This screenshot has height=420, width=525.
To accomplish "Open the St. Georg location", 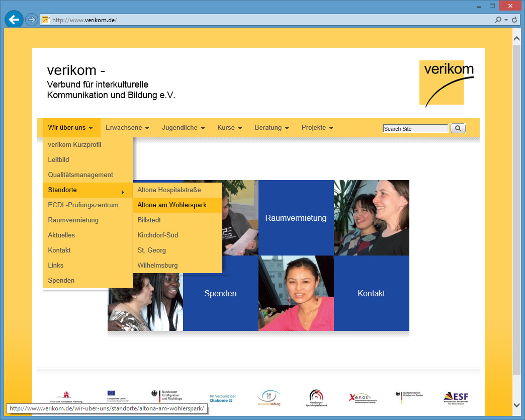I will coord(178,250).
